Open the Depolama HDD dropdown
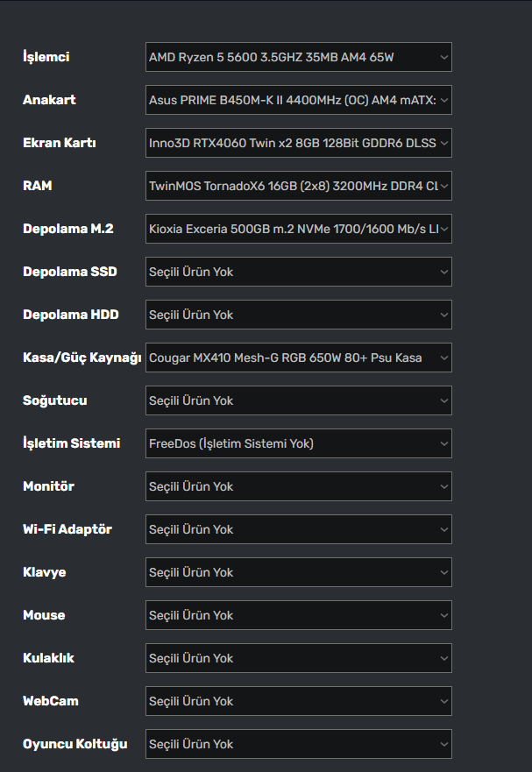 (298, 315)
